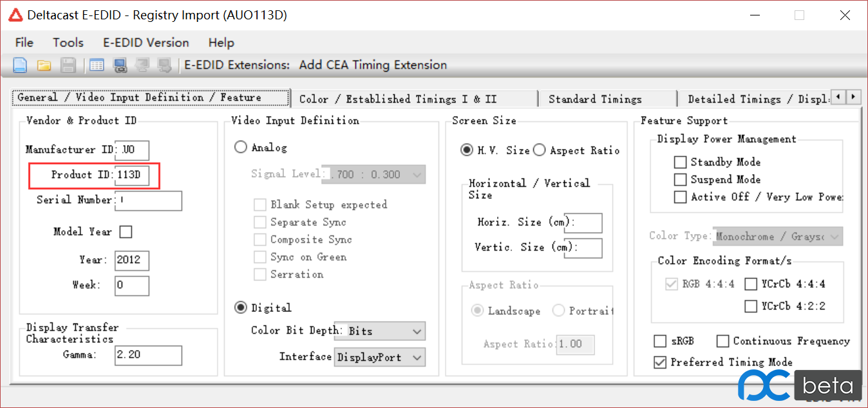Viewport: 868px width, 408px height.
Task: Click the tab strip right arrow
Action: click(x=854, y=97)
